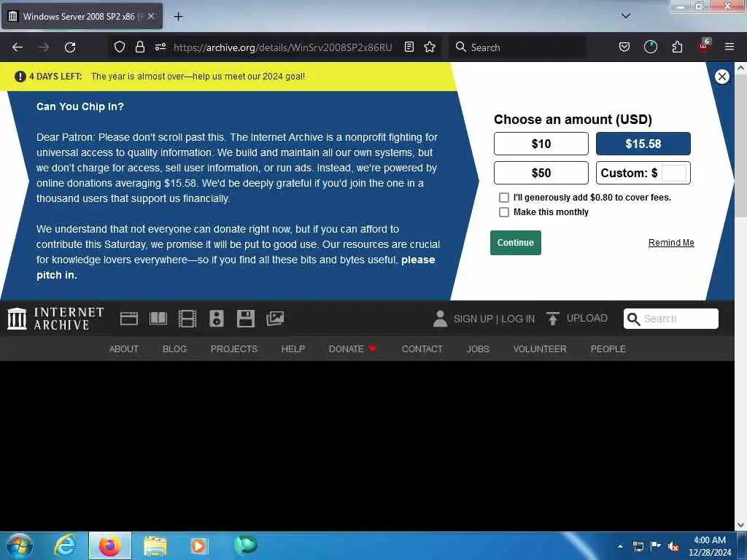Open the Remind Me link
Viewport: 747px width, 560px height.
click(x=671, y=243)
